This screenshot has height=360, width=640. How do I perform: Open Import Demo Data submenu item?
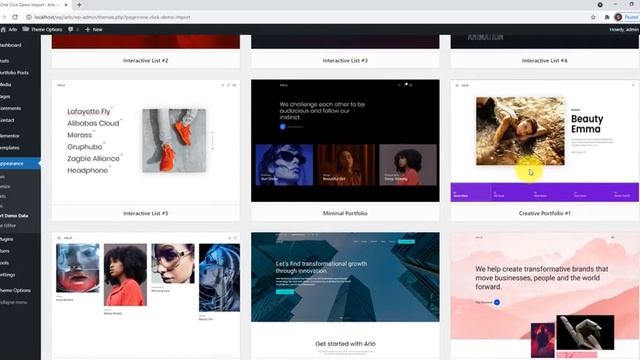[x=14, y=216]
